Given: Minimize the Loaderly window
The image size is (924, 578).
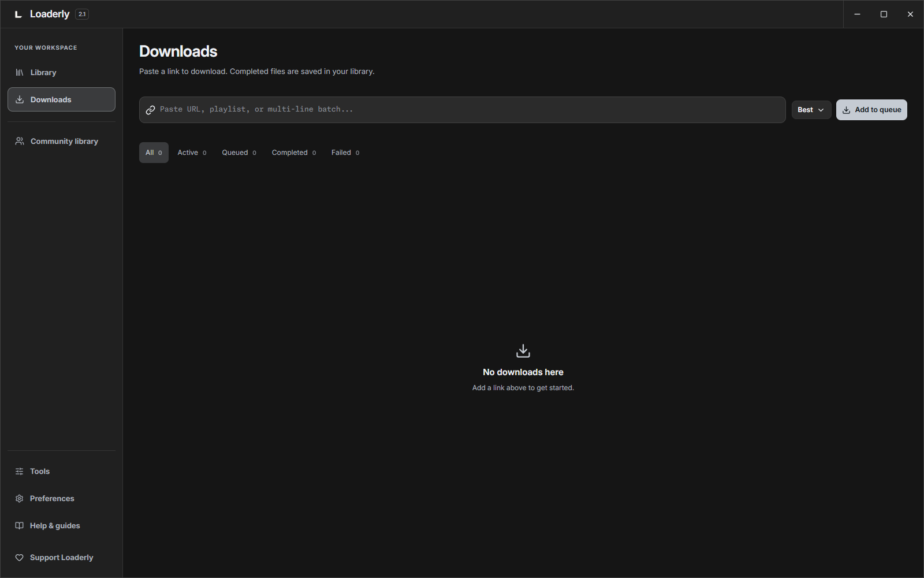Looking at the screenshot, I should 857,14.
